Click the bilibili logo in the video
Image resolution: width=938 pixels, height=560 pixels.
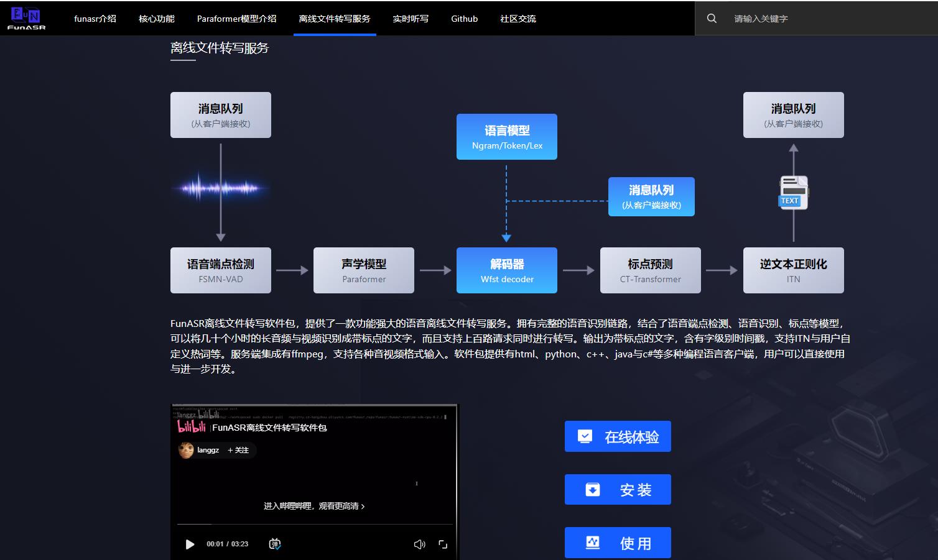tap(191, 427)
